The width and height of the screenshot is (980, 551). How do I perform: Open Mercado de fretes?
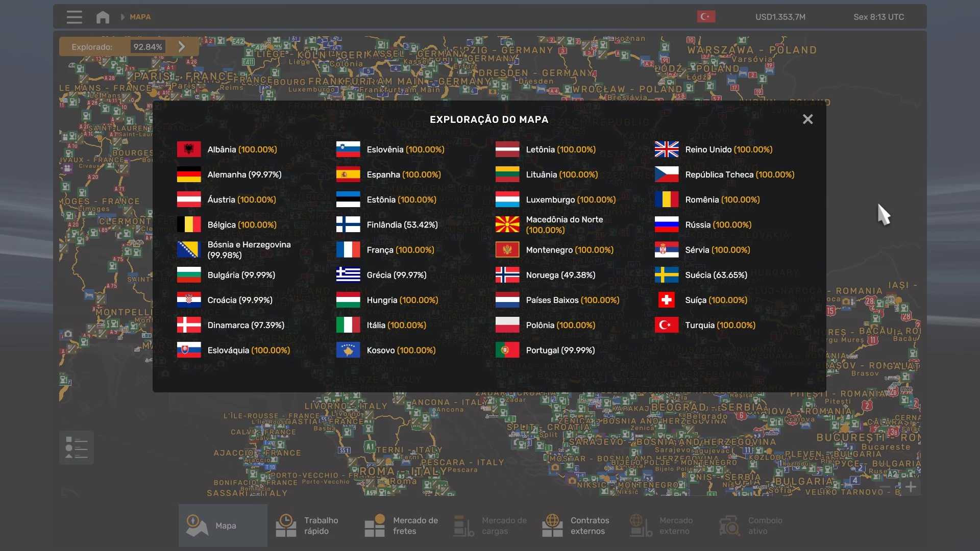click(401, 525)
